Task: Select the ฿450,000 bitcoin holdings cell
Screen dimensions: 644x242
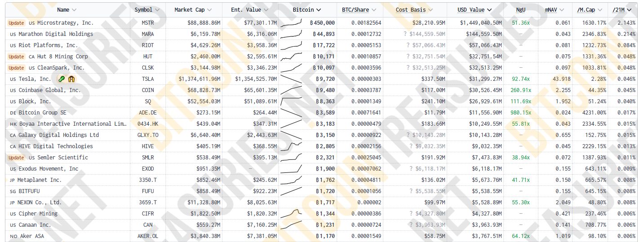Action: pos(323,23)
